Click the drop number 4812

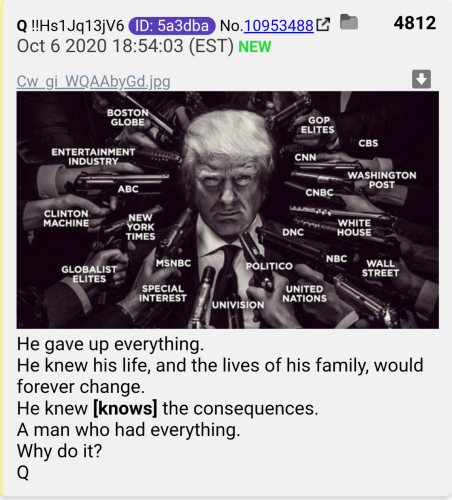coord(415,23)
